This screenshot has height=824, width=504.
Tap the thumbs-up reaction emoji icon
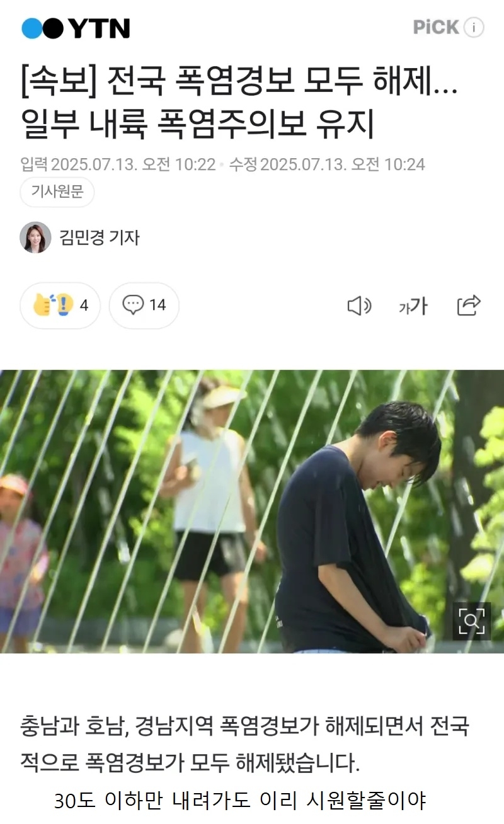54,306
